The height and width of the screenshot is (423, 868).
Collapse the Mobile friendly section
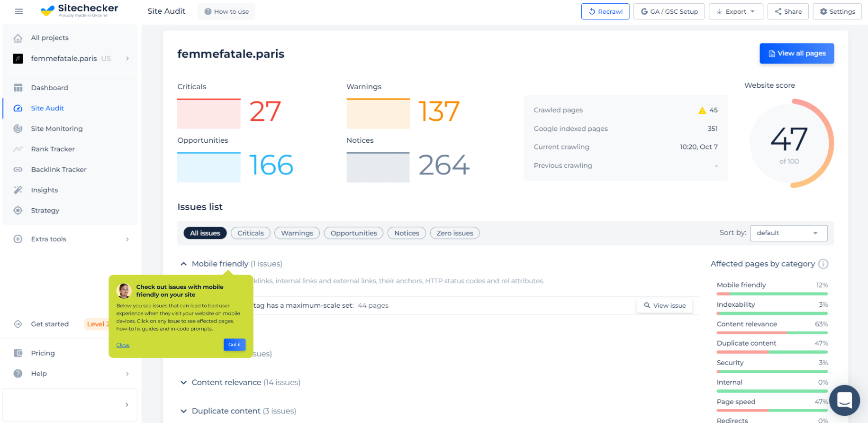[184, 264]
